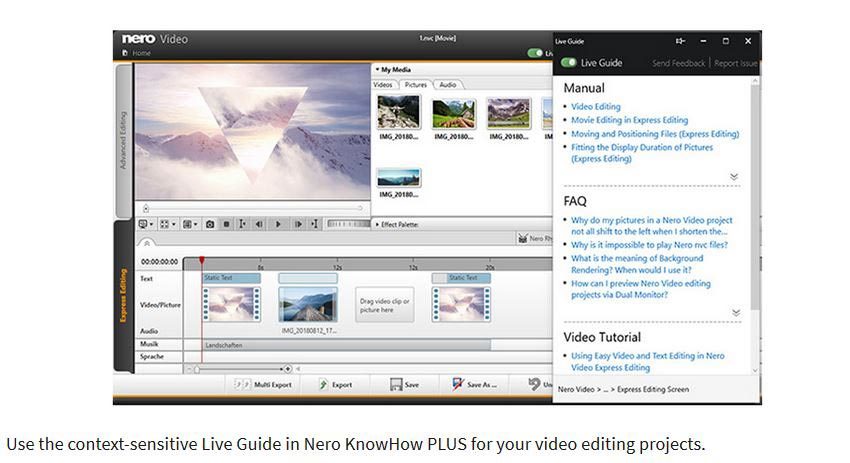The width and height of the screenshot is (850, 463).
Task: Click the Report Issue link
Action: click(x=736, y=63)
